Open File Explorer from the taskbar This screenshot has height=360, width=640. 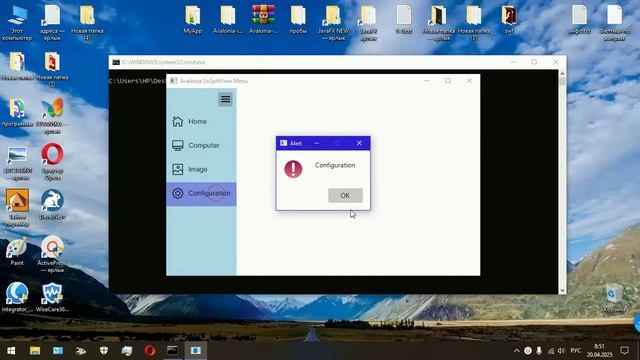coord(35,351)
